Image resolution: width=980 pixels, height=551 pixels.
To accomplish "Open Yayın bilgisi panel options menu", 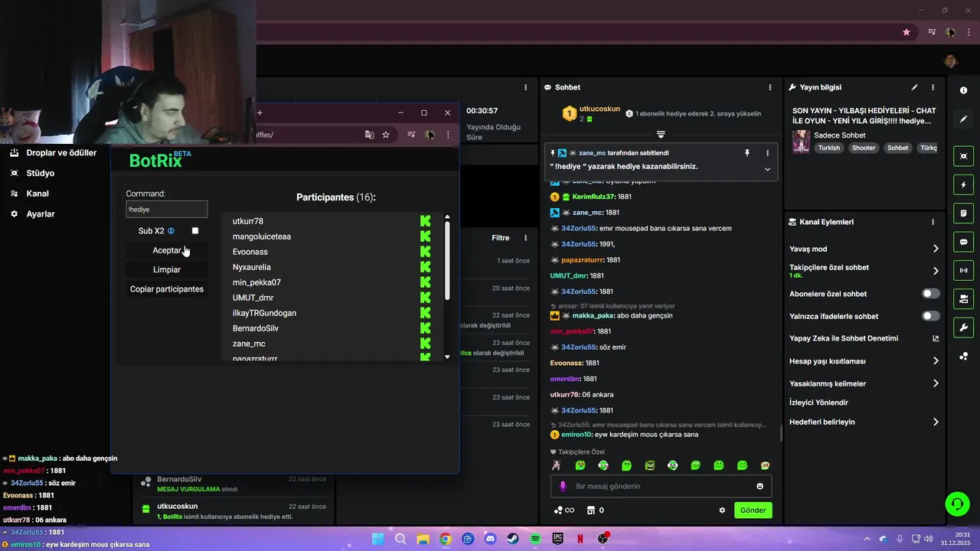I will (x=933, y=87).
